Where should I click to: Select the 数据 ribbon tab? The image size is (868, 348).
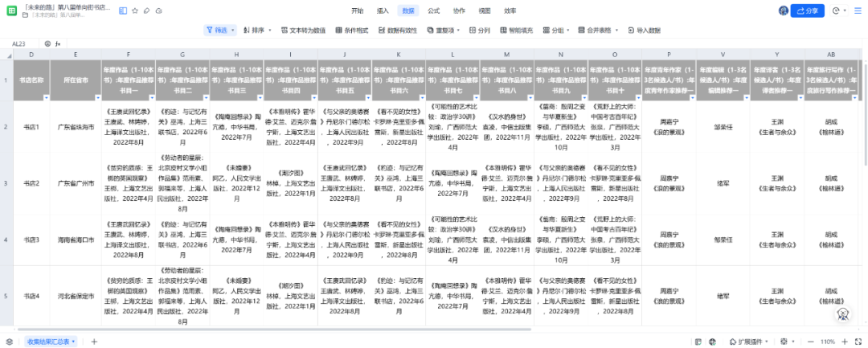pyautogui.click(x=408, y=10)
